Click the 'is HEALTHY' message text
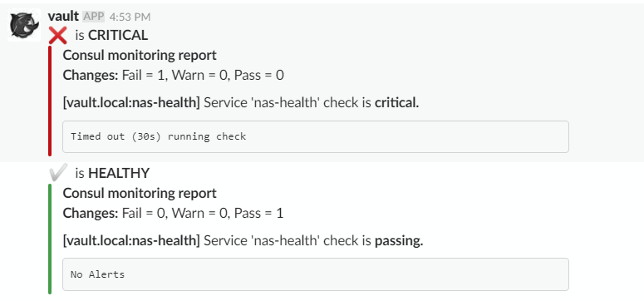 (x=112, y=173)
